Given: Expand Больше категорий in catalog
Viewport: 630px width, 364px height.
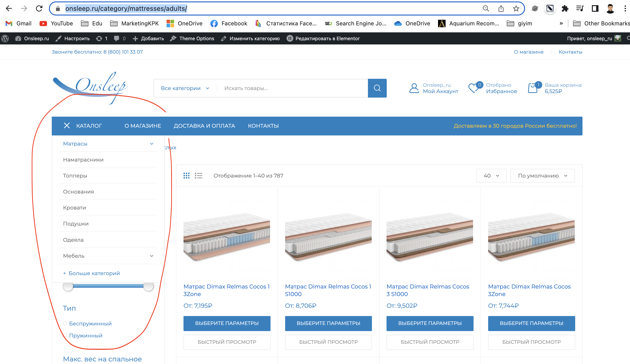Looking at the screenshot, I should pos(92,273).
